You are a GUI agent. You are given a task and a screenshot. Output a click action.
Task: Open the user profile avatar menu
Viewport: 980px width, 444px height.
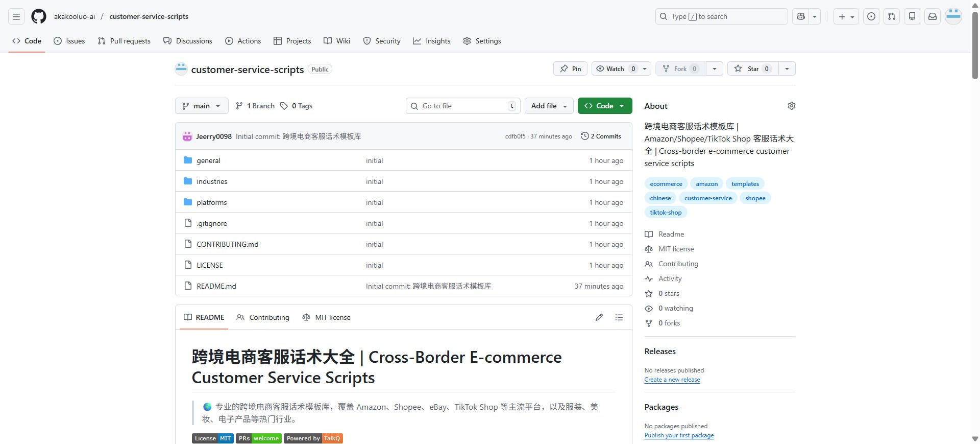point(953,16)
